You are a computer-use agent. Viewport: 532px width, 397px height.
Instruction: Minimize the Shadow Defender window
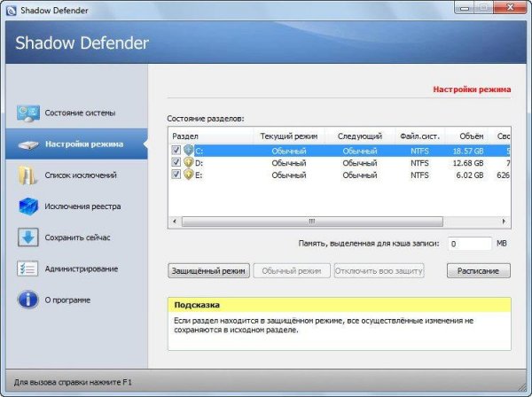click(465, 7)
